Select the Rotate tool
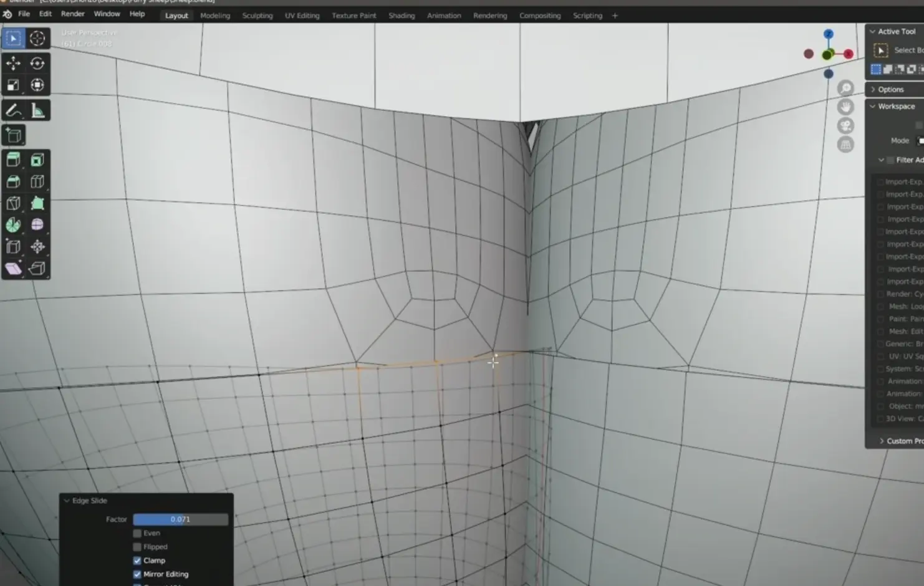 point(37,63)
